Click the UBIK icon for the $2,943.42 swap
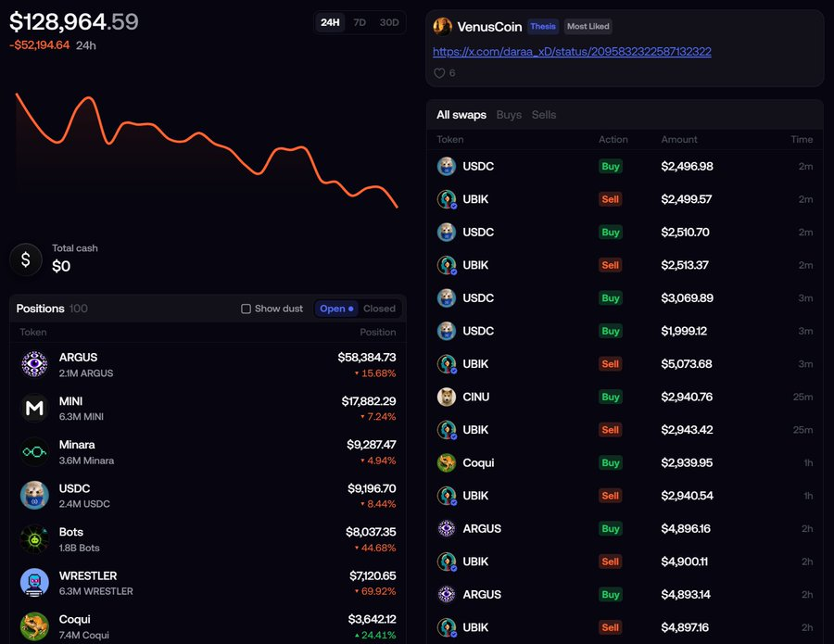Image resolution: width=834 pixels, height=644 pixels. [447, 430]
